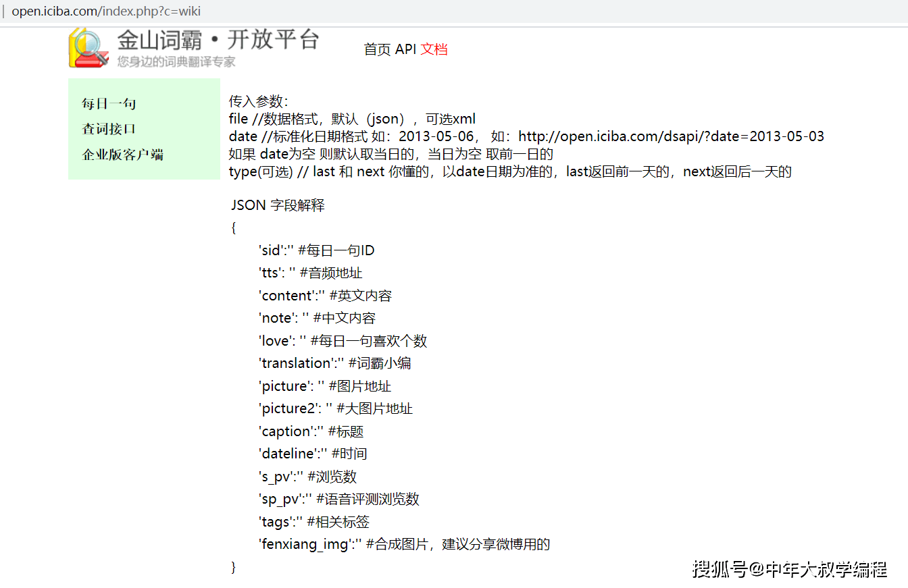The image size is (908, 588).
Task: Click the 's_pv' 浏览数 field line
Action: (x=307, y=477)
